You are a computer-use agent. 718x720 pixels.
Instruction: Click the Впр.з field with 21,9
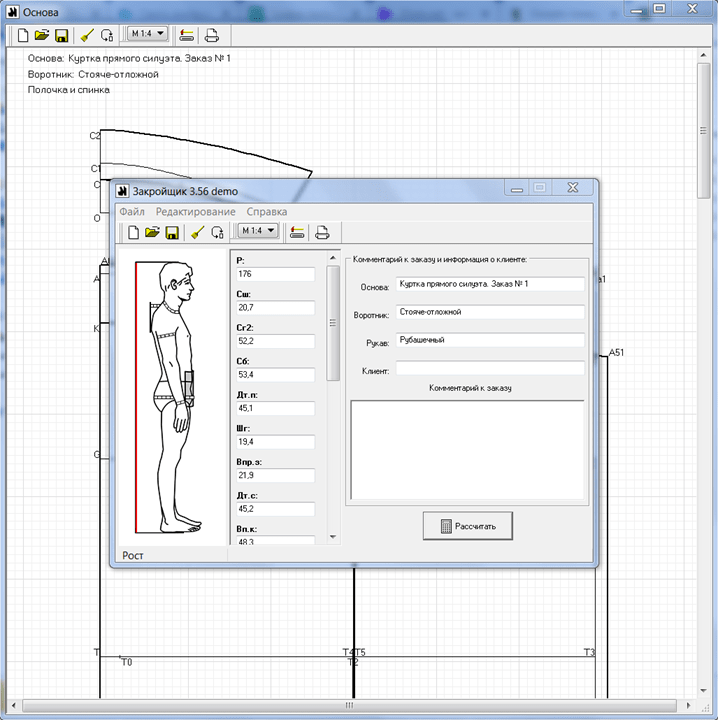click(275, 475)
